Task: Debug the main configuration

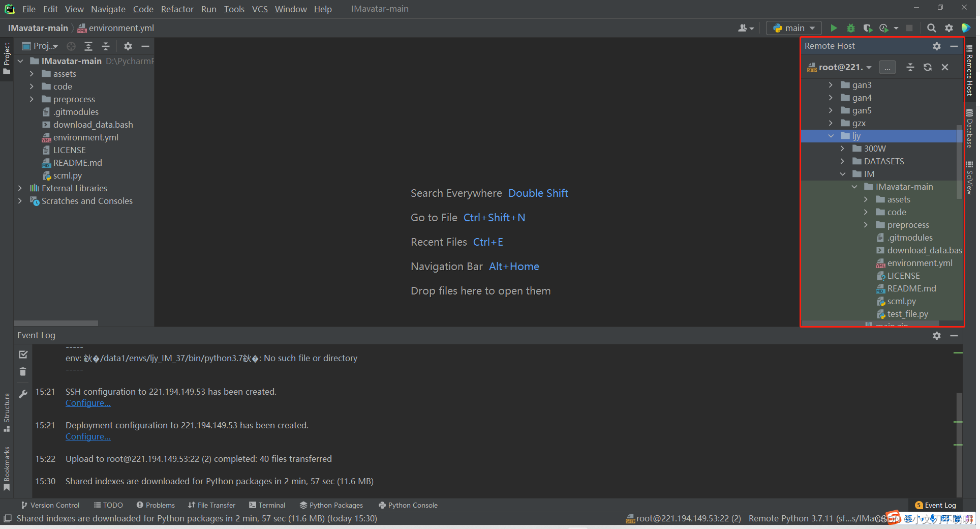Action: (851, 28)
